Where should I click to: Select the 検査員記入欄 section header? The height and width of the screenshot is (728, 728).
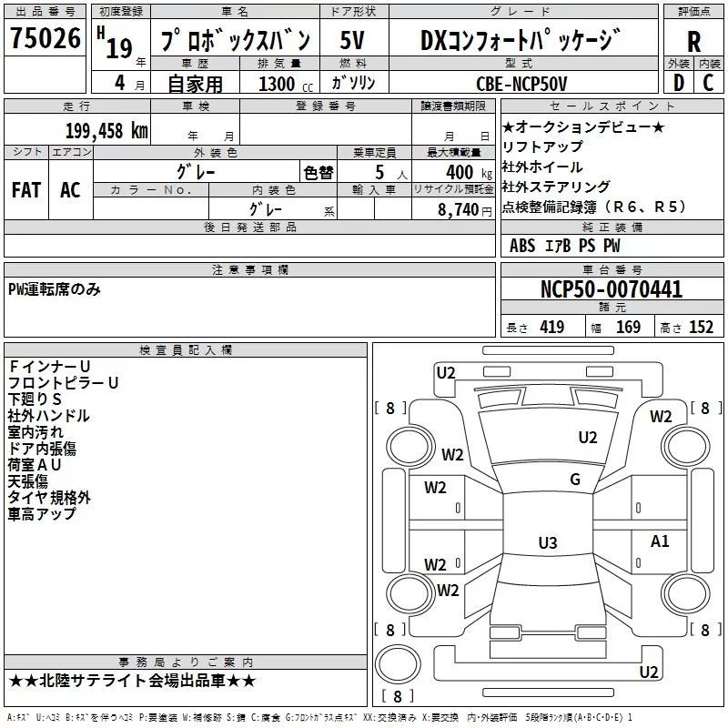(186, 350)
